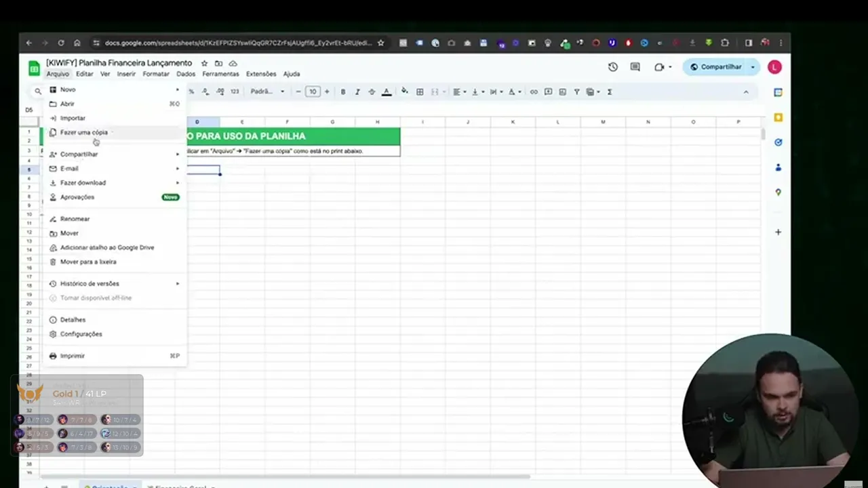Click the Google Sheets home logo
868x488 pixels.
[34, 68]
